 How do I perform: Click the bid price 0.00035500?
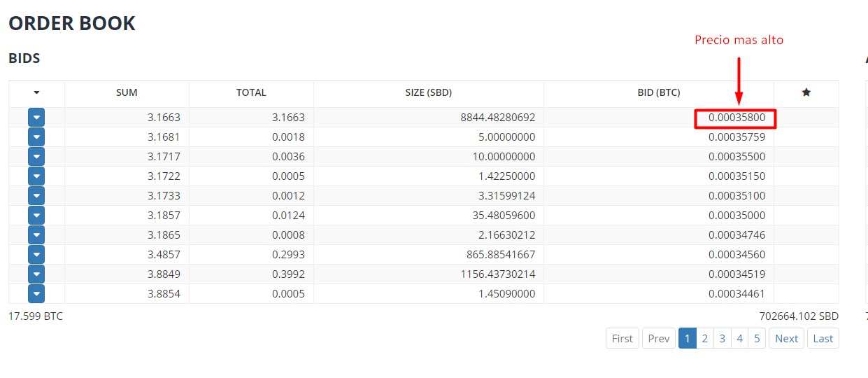[x=737, y=157]
